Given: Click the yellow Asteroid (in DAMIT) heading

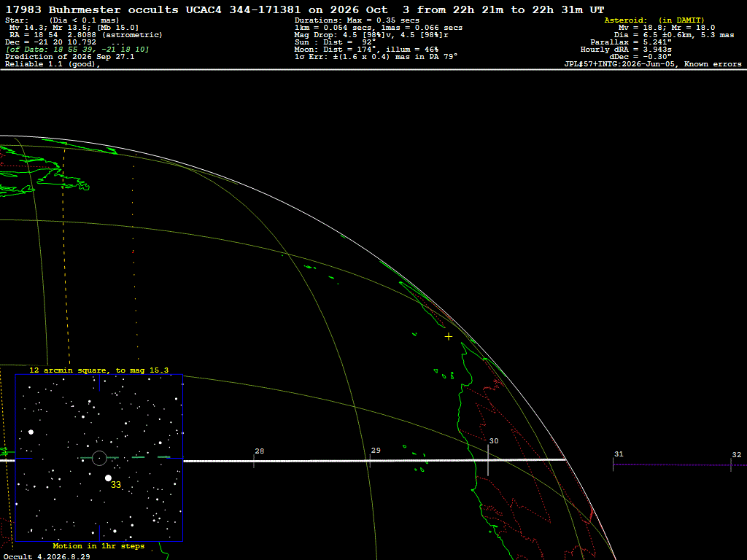Looking at the screenshot, I should click(654, 20).
